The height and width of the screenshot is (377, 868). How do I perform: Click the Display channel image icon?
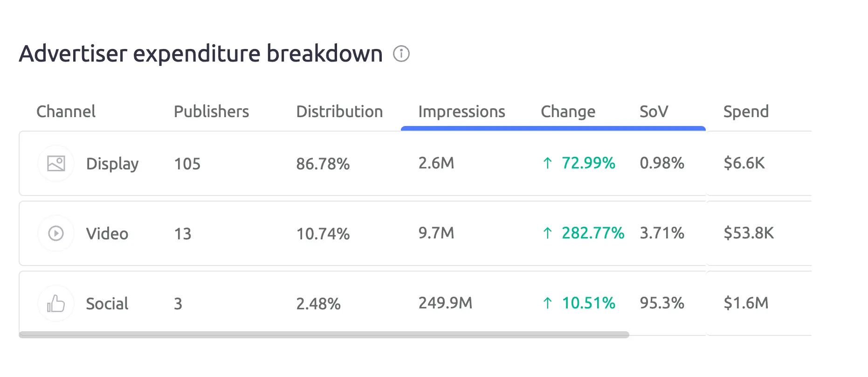pyautogui.click(x=56, y=163)
